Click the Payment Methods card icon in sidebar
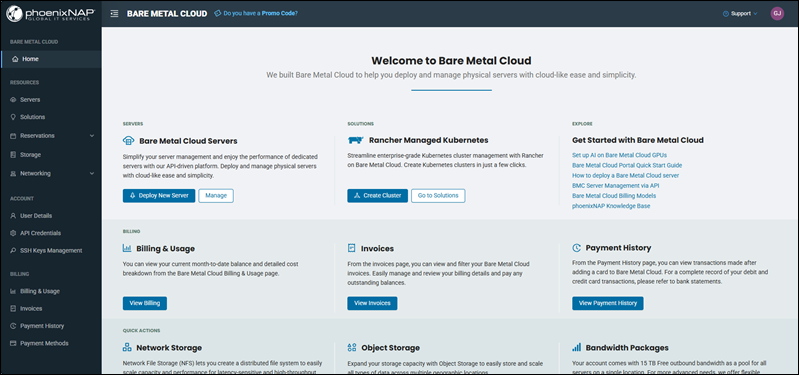 pyautogui.click(x=13, y=343)
